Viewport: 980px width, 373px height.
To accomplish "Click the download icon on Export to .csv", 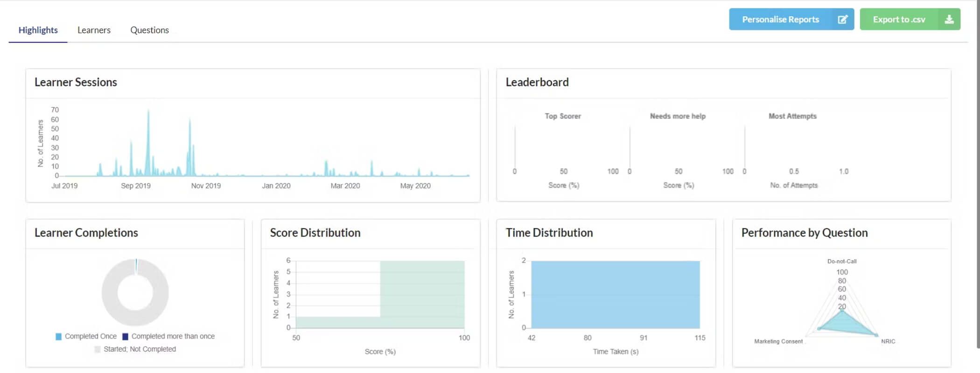I will point(949,19).
